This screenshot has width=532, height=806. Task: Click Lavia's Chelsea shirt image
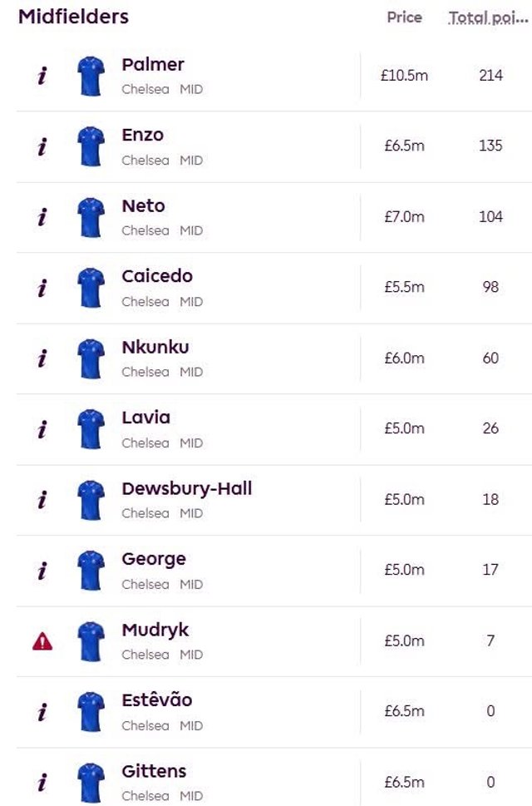tap(91, 428)
